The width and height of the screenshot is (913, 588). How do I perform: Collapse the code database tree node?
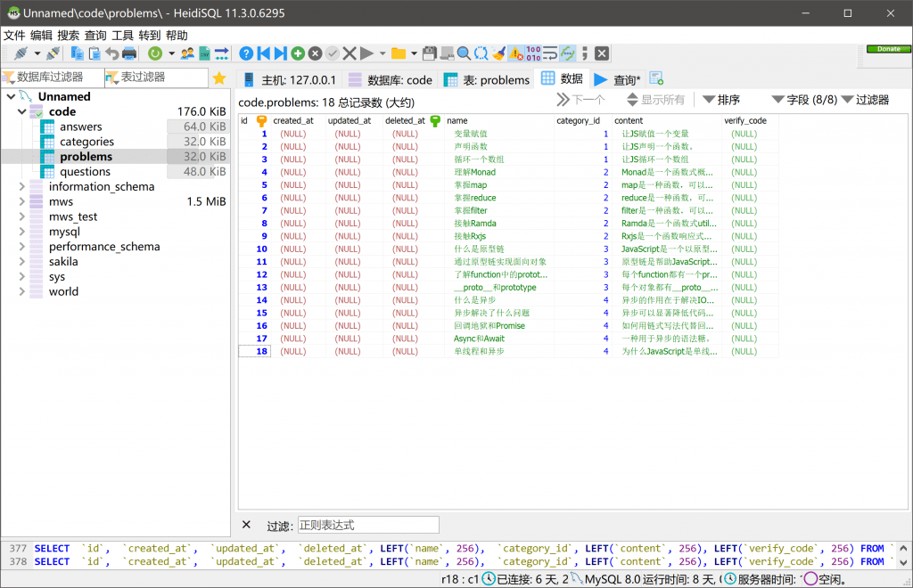tap(22, 111)
